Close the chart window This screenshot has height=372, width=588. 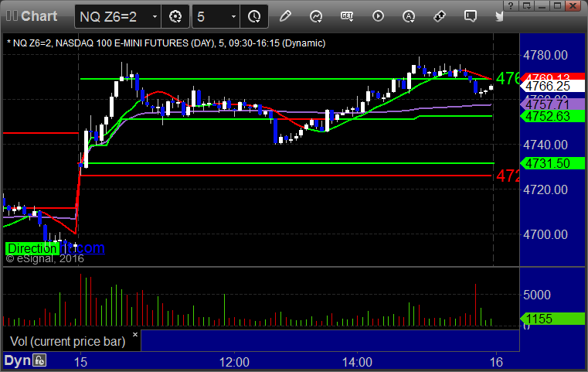[573, 5]
